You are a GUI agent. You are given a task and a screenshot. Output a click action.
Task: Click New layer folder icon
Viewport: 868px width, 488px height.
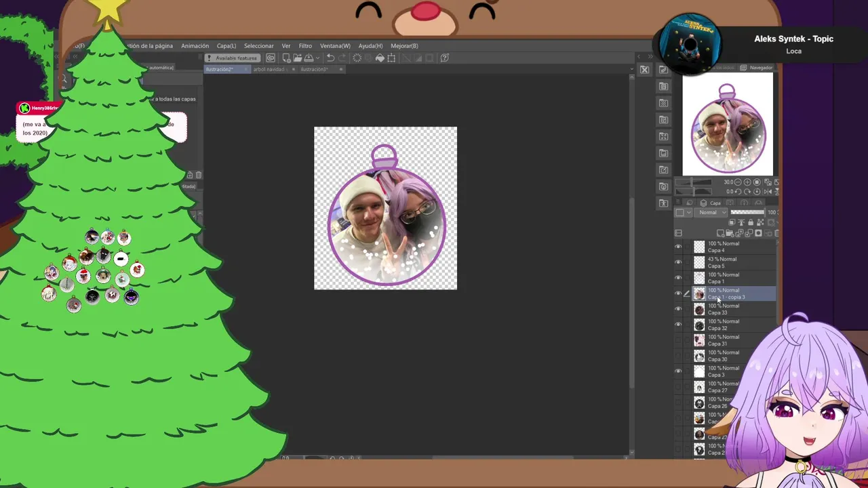click(x=730, y=233)
